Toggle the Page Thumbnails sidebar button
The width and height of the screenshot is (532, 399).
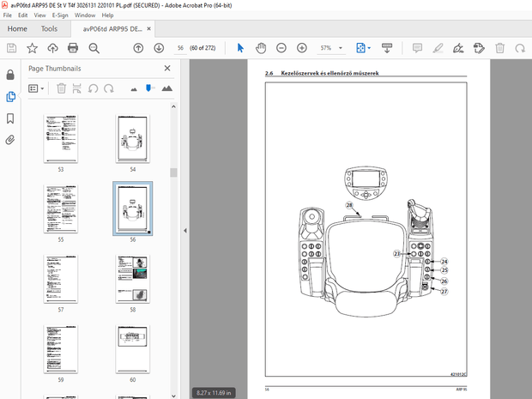pos(10,97)
